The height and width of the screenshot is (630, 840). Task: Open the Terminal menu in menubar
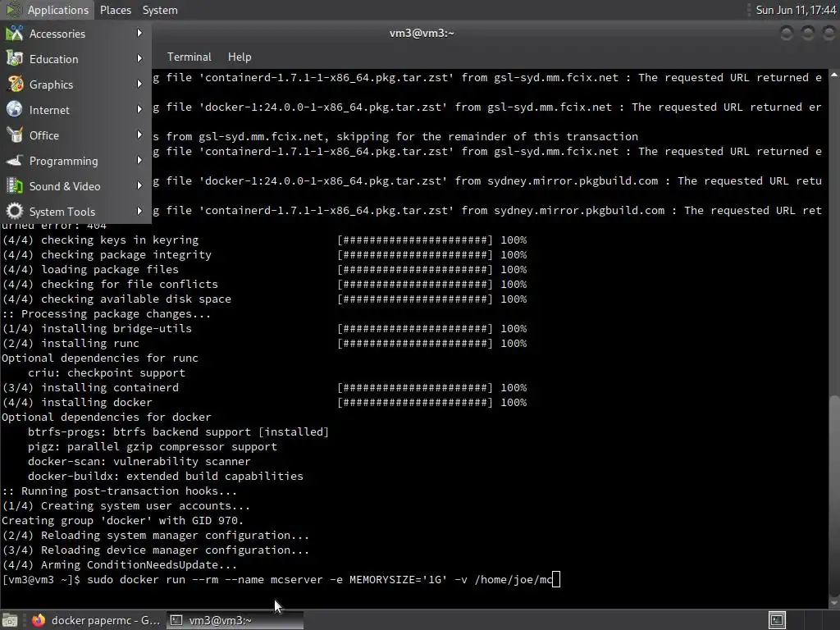(189, 57)
